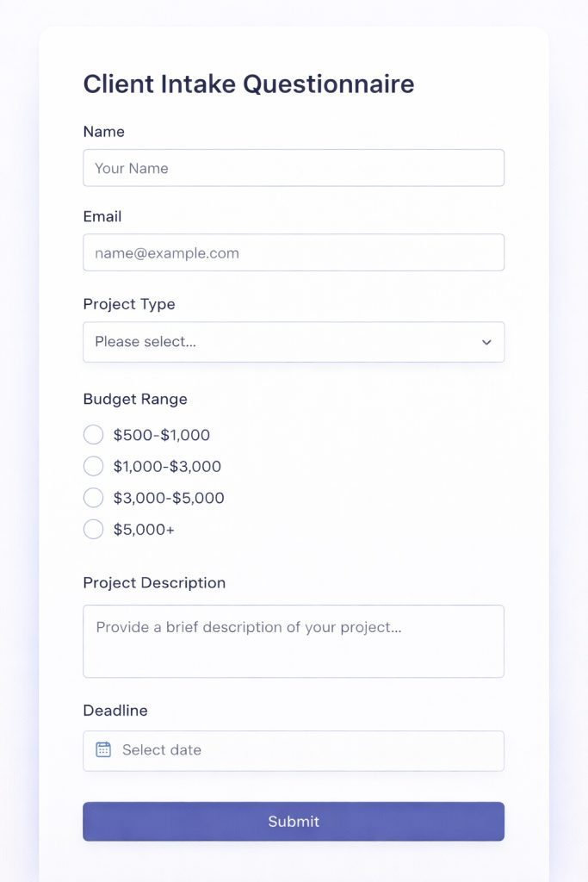Open the Project Type selector
The image size is (588, 882).
click(294, 342)
